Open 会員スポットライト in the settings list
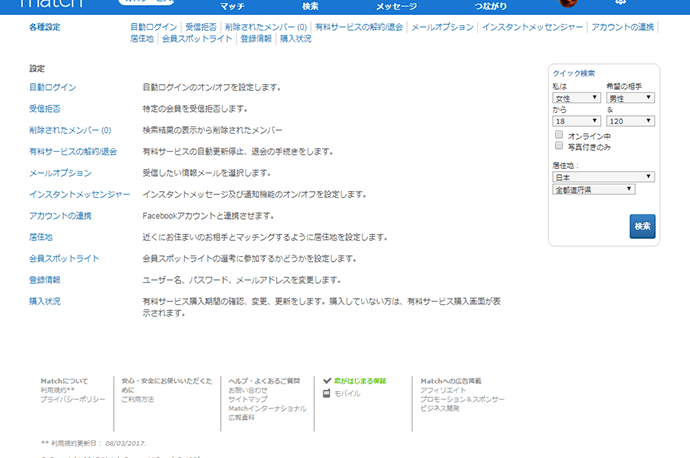 click(64, 258)
